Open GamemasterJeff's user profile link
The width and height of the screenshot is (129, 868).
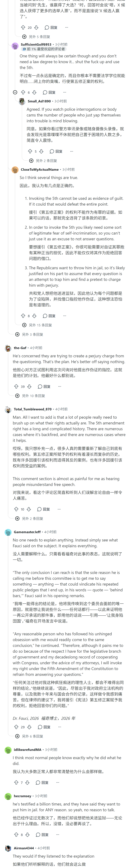point(27,532)
